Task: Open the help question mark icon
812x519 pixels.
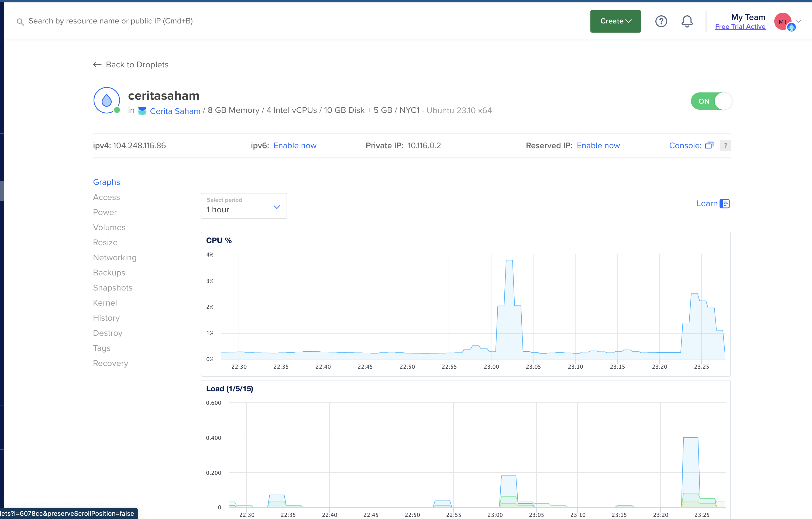Action: point(661,21)
